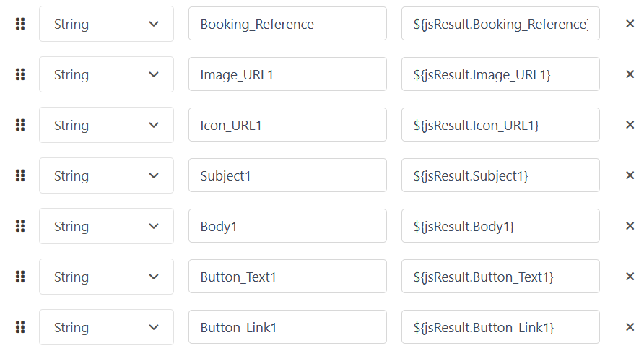The width and height of the screenshot is (644, 356).
Task: Remove the Subject1 variable row
Action: pyautogui.click(x=630, y=175)
